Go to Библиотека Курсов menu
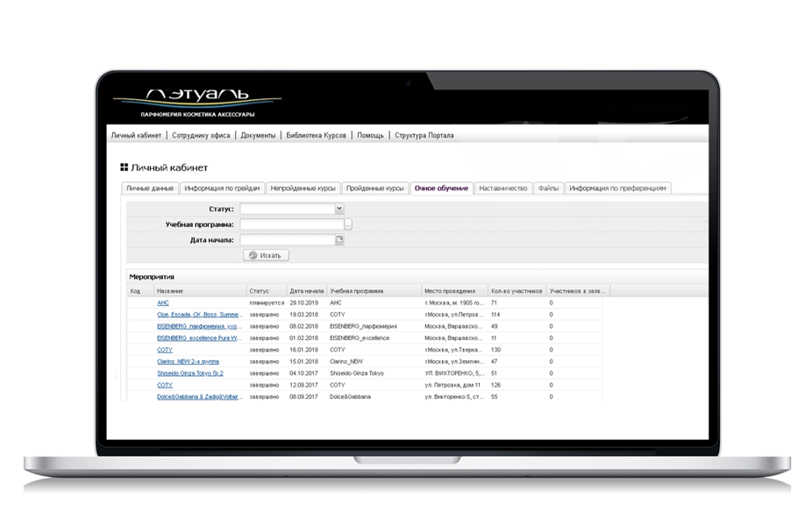The image size is (812, 526). pos(316,135)
